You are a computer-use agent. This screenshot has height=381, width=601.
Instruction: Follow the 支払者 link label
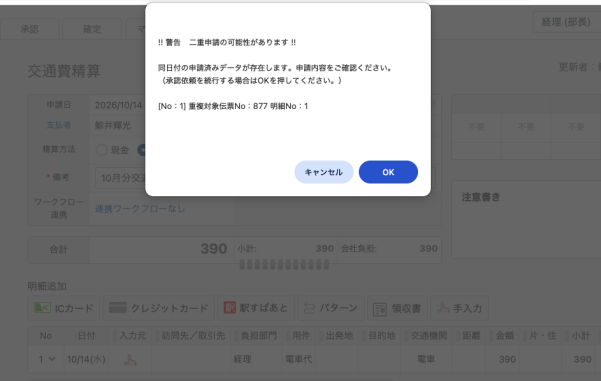(59, 125)
